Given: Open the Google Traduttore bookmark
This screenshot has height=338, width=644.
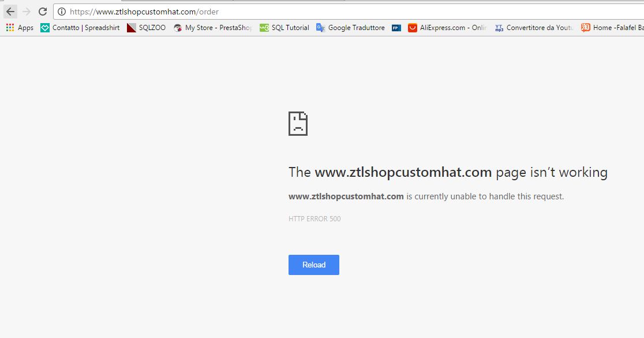Looking at the screenshot, I should click(350, 28).
